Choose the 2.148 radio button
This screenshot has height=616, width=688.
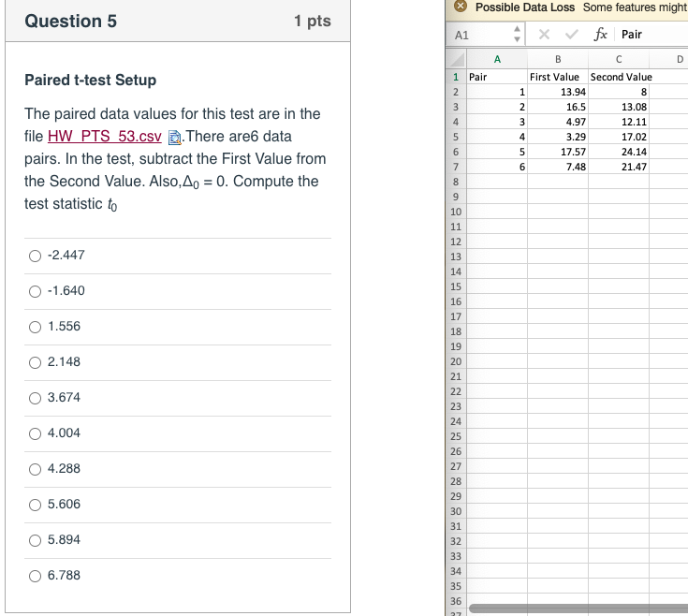click(x=36, y=362)
